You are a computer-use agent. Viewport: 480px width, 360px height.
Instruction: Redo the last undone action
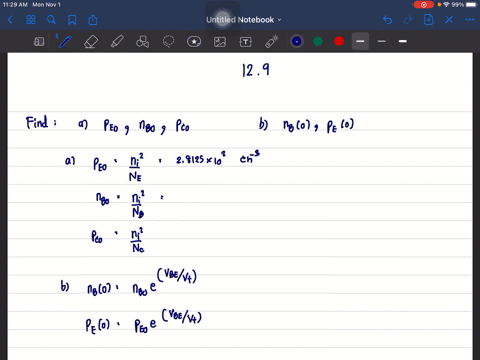[x=408, y=20]
